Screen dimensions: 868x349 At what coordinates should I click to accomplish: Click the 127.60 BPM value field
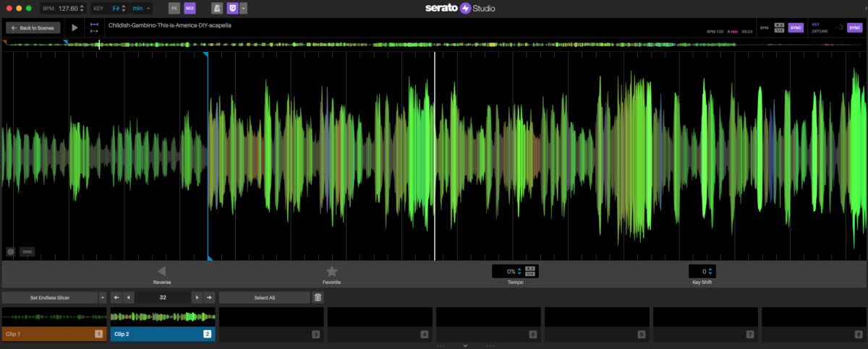point(69,8)
